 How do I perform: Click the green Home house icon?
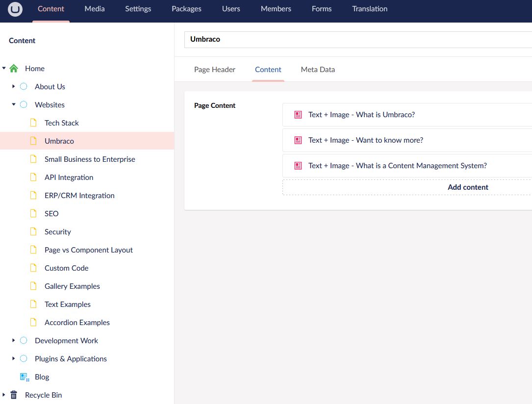click(14, 69)
